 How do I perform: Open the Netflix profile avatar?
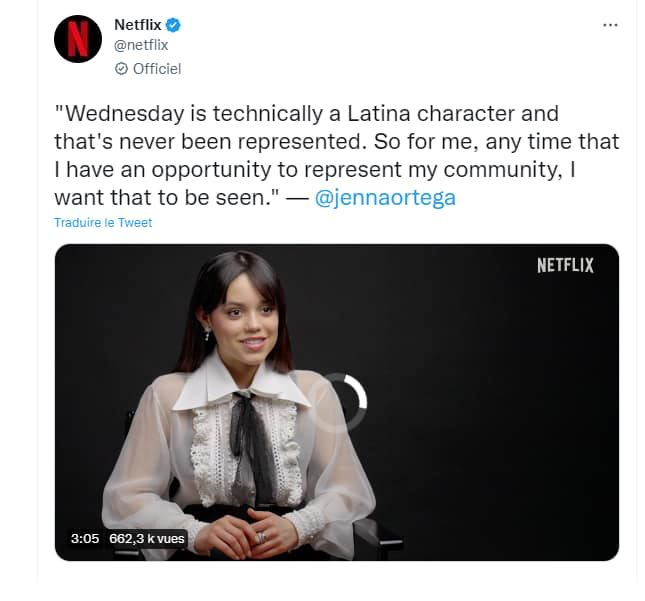click(78, 39)
